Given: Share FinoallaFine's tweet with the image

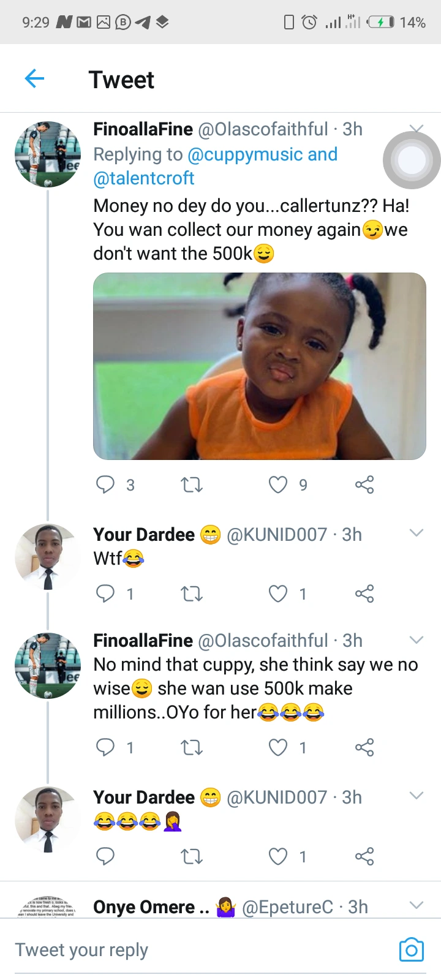Looking at the screenshot, I should coord(364,484).
